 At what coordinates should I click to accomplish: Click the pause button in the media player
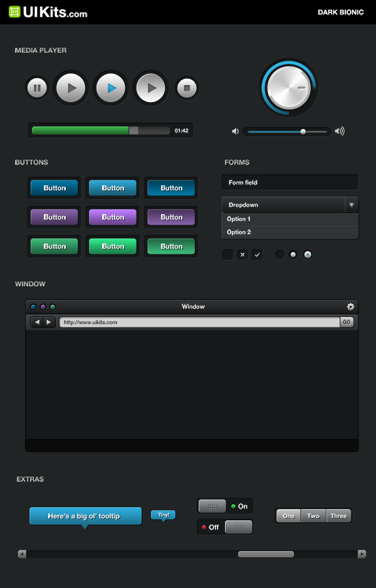(37, 88)
